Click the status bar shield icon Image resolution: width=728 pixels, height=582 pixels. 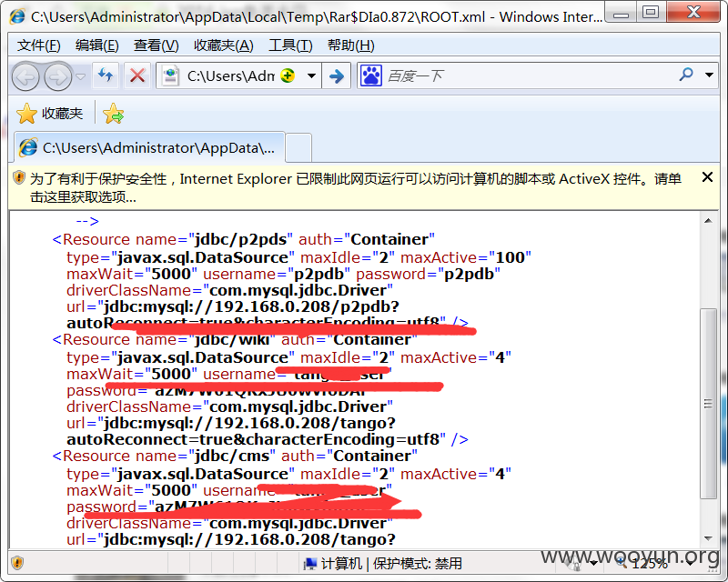17,563
